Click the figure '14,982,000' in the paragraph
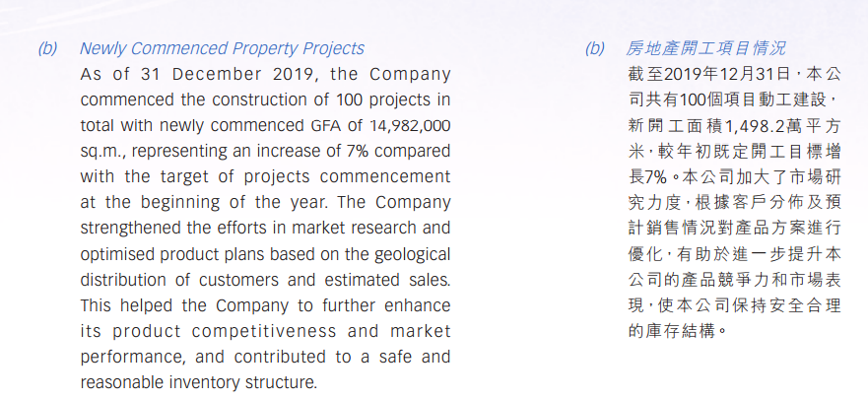This screenshot has width=868, height=399. click(x=409, y=125)
